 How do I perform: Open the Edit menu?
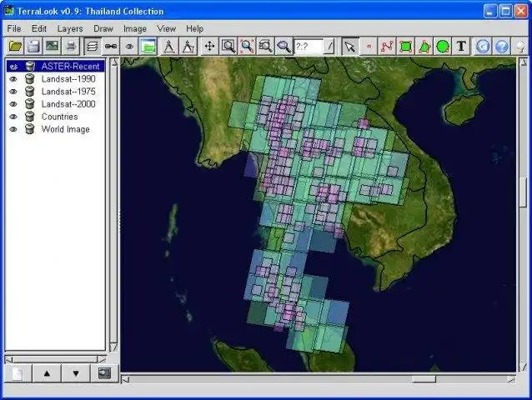coord(39,29)
